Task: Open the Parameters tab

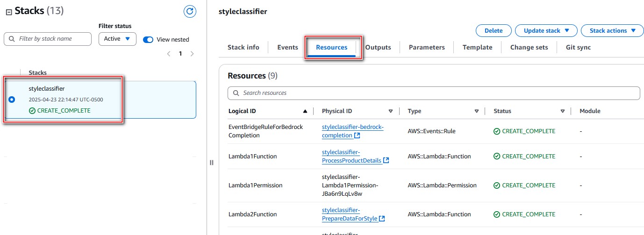Action: coord(427,47)
